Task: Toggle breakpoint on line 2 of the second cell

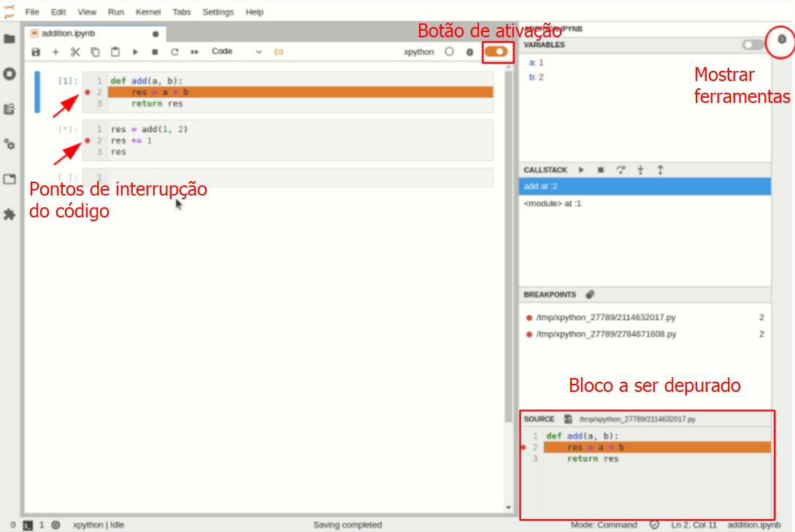Action: (88, 140)
